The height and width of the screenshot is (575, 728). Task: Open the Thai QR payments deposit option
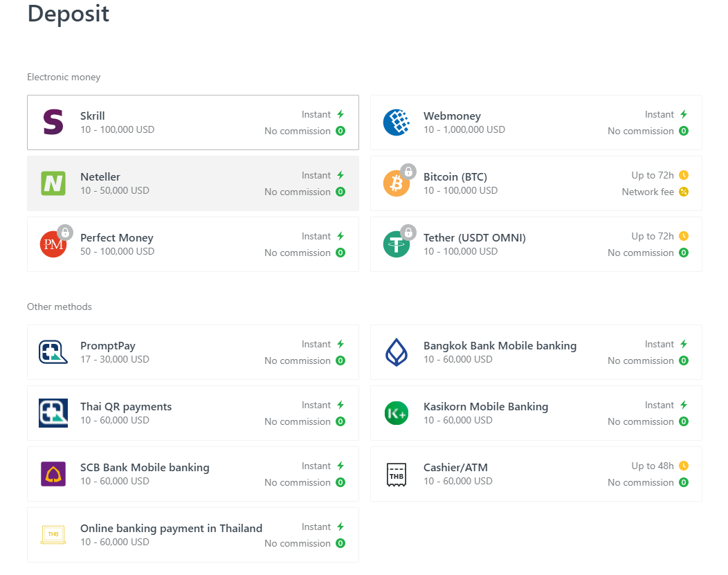tap(126, 407)
